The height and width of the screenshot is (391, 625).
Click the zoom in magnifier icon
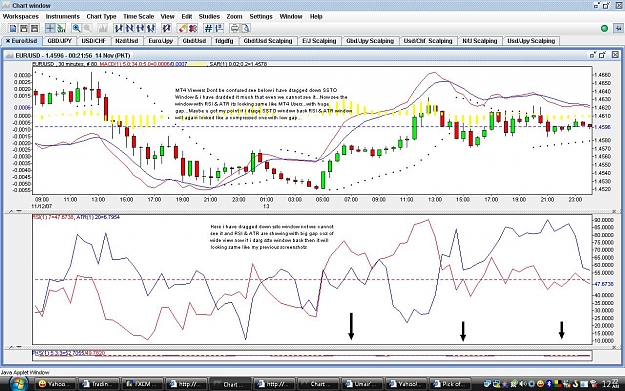[x=76, y=28]
